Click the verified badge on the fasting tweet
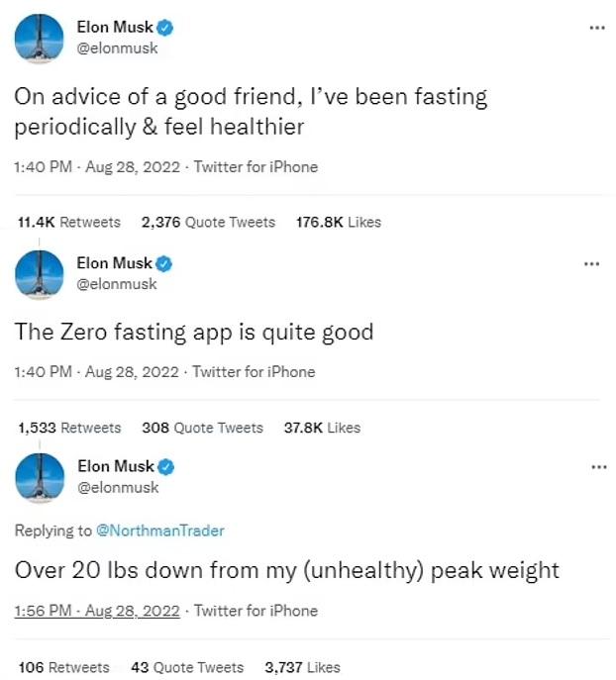 tap(165, 29)
